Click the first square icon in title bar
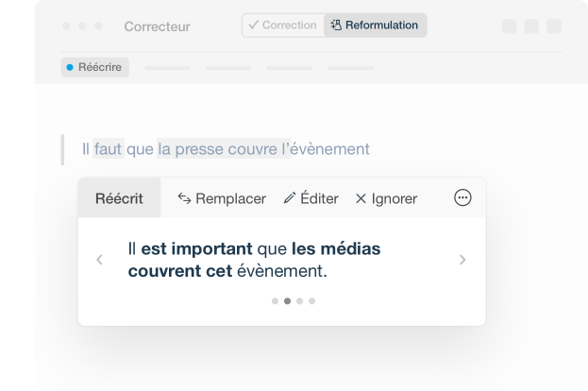Image resolution: width=588 pixels, height=391 pixels. [x=510, y=26]
